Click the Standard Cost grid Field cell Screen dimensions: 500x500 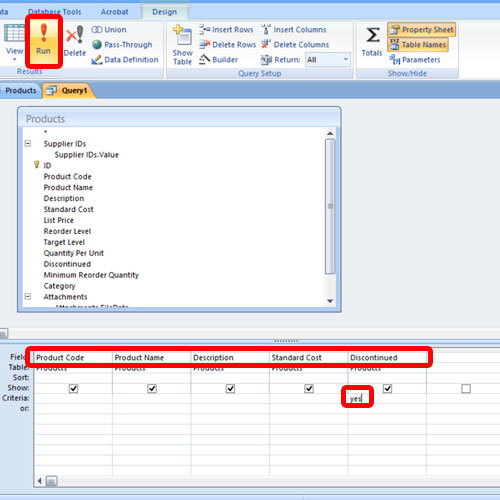(x=309, y=357)
